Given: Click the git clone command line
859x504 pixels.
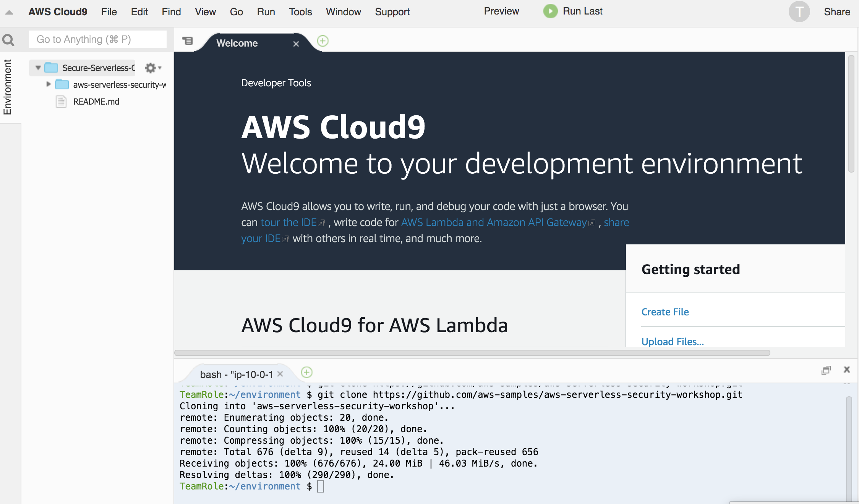Looking at the screenshot, I should tap(461, 395).
